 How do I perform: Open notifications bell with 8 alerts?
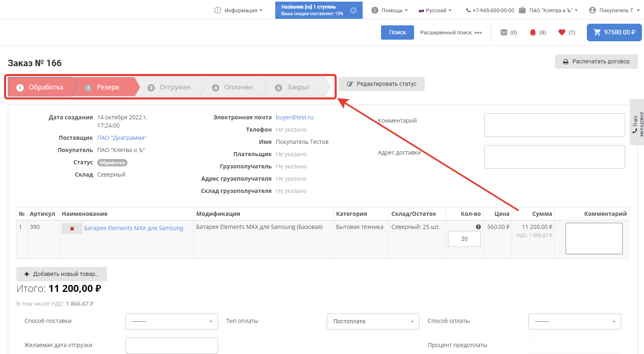pos(533,33)
